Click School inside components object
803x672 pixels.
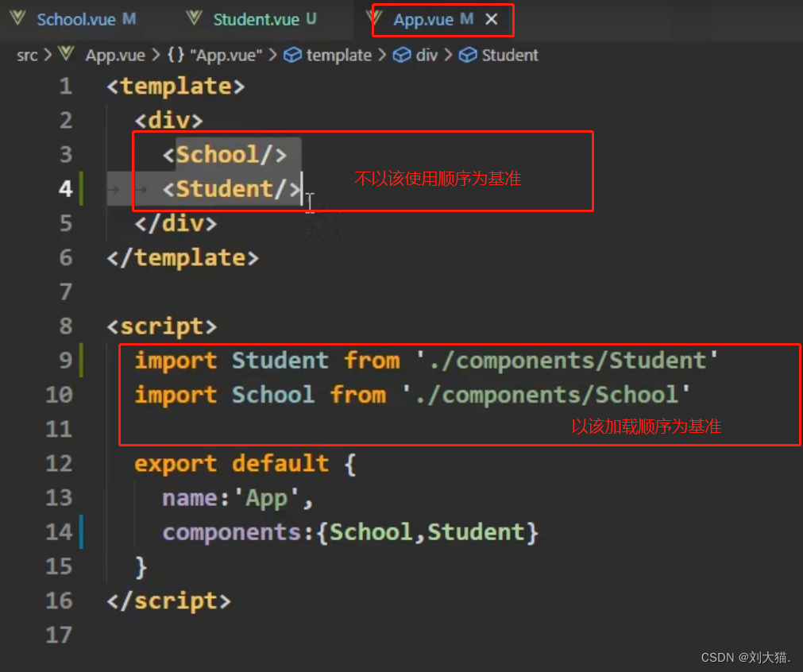pos(371,532)
